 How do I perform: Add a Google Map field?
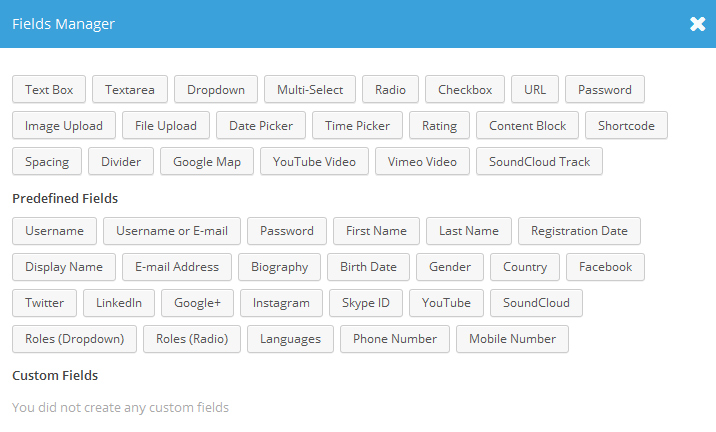click(x=207, y=161)
